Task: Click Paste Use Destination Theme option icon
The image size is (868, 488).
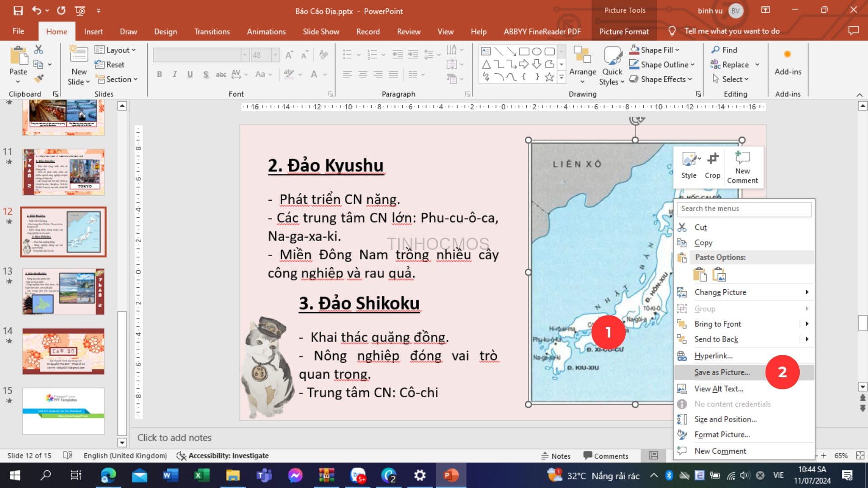Action: [x=700, y=274]
